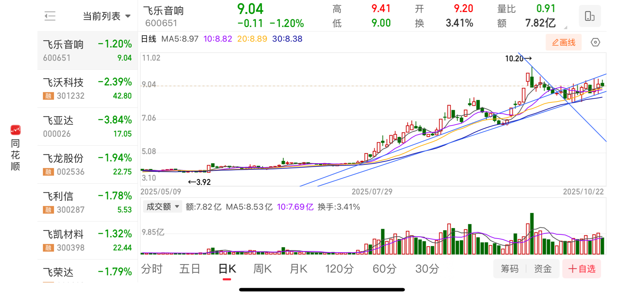644x297 pixels.
Task: Tap the 同花顺 app logo icon
Action: tap(15, 130)
